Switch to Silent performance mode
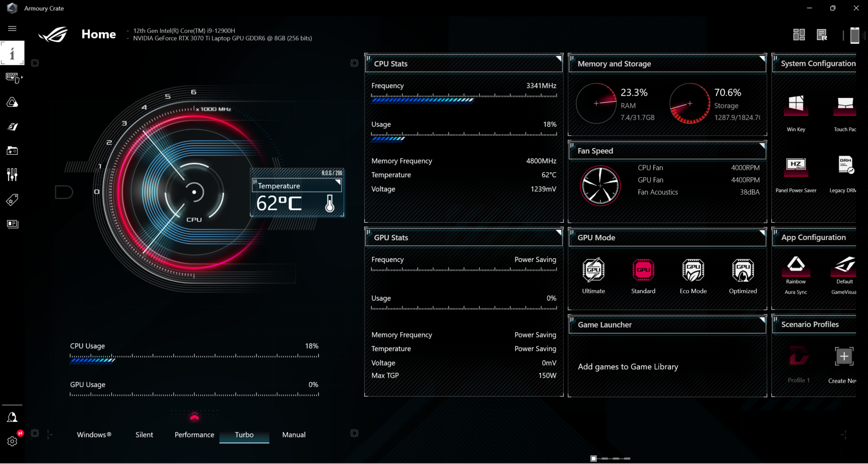 [x=144, y=435]
